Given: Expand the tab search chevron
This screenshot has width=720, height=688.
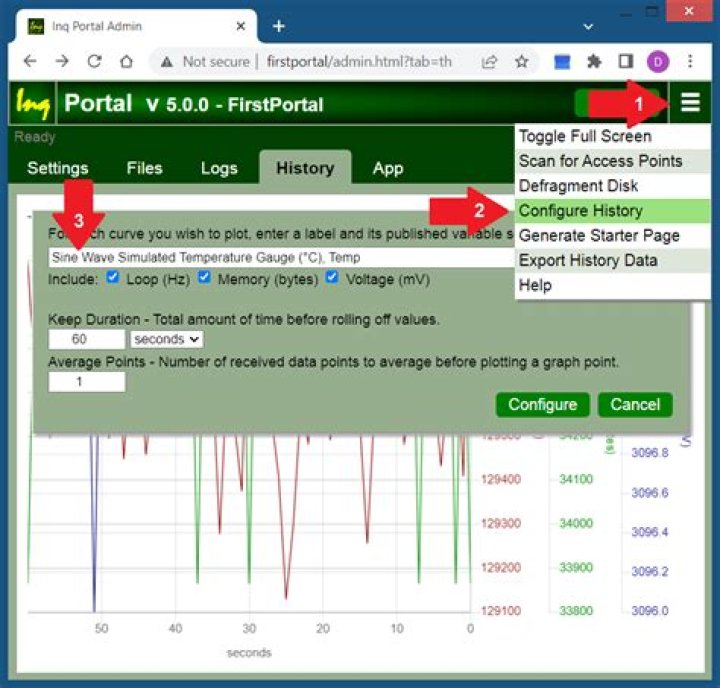Looking at the screenshot, I should click(588, 27).
